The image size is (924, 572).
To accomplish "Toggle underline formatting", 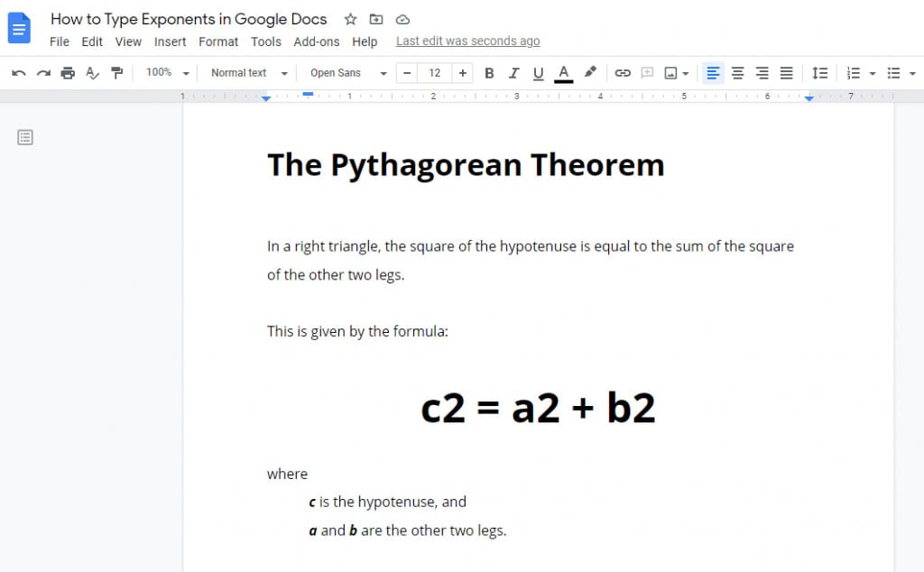I will click(538, 73).
